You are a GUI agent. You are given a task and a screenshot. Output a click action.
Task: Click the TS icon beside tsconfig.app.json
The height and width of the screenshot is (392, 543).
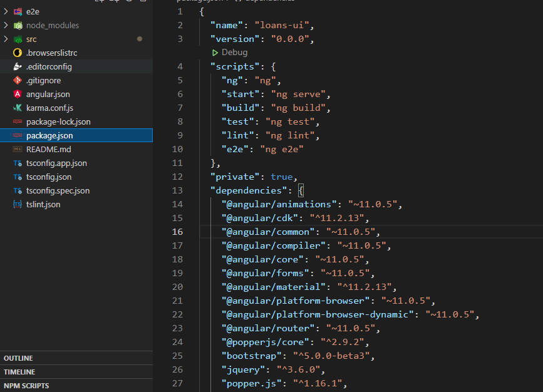click(x=18, y=163)
